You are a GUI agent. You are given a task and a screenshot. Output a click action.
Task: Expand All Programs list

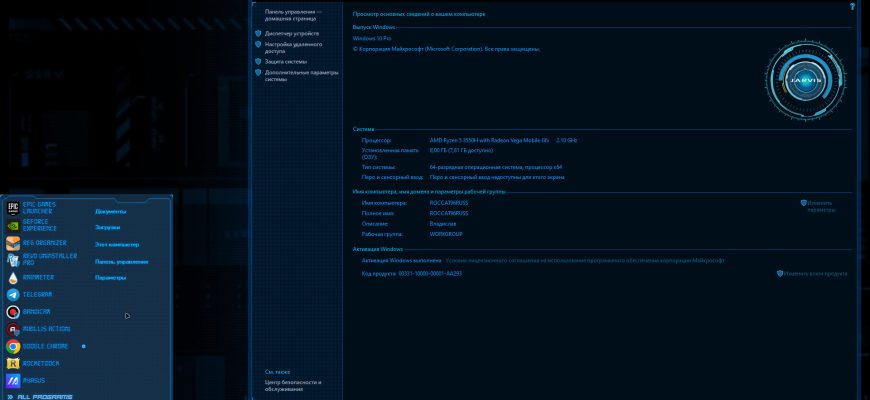(40, 397)
